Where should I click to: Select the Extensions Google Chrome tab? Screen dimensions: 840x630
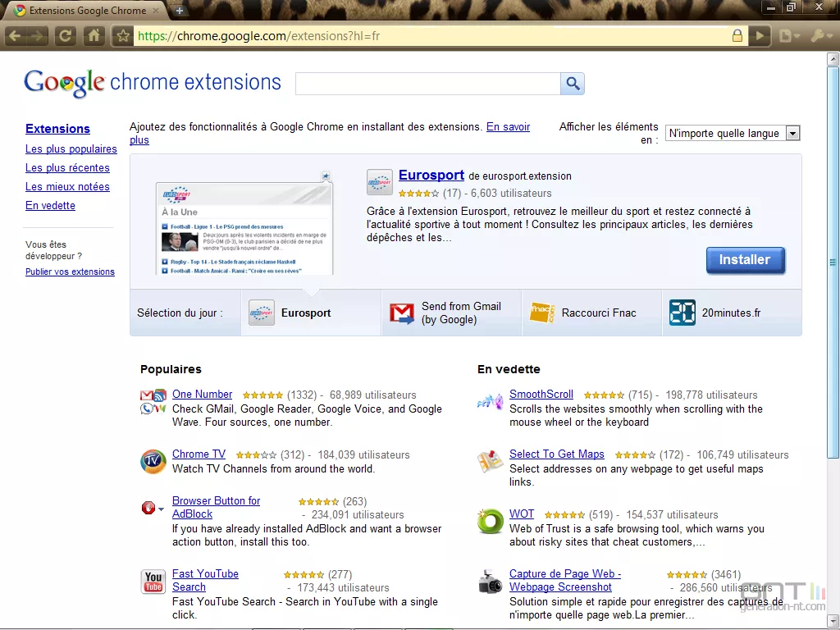(x=87, y=11)
